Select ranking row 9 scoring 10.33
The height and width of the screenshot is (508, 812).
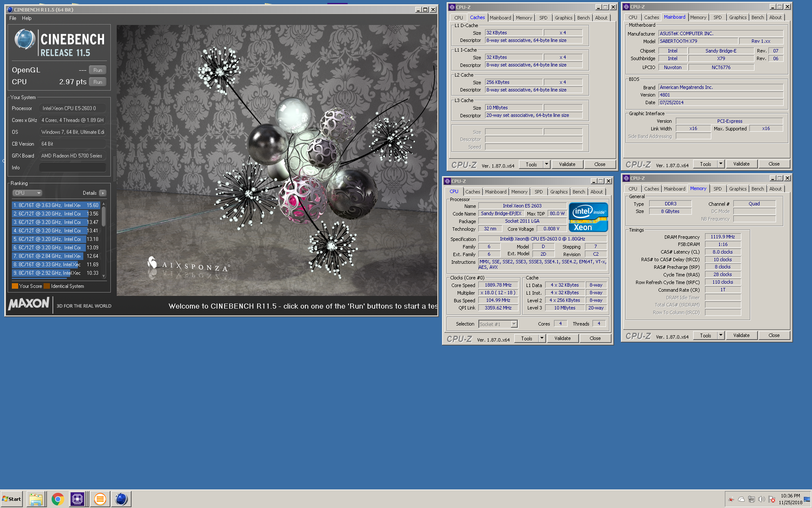56,273
